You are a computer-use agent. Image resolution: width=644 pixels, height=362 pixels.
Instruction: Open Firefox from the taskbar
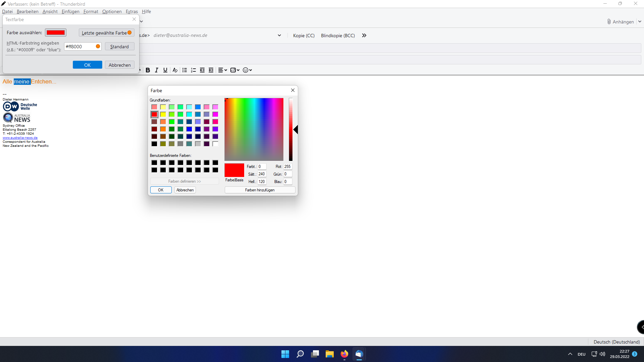click(x=344, y=354)
